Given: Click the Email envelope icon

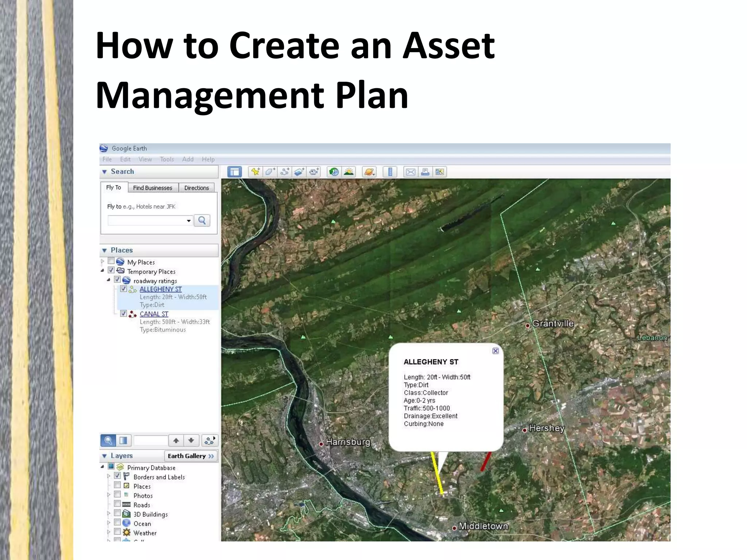Looking at the screenshot, I should [411, 172].
